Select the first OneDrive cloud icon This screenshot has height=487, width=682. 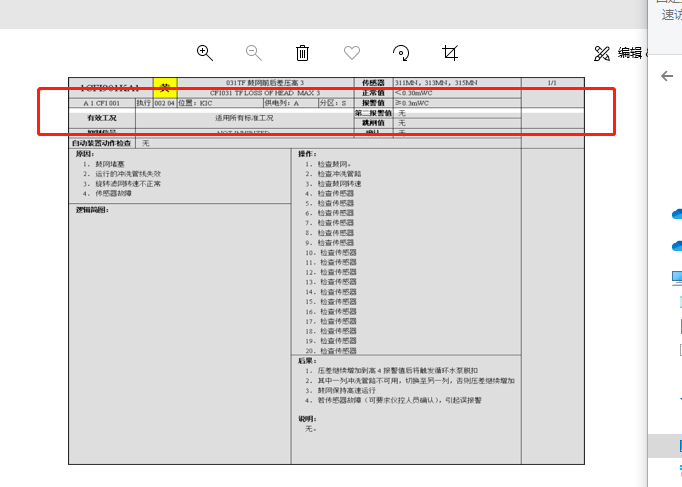tap(677, 213)
